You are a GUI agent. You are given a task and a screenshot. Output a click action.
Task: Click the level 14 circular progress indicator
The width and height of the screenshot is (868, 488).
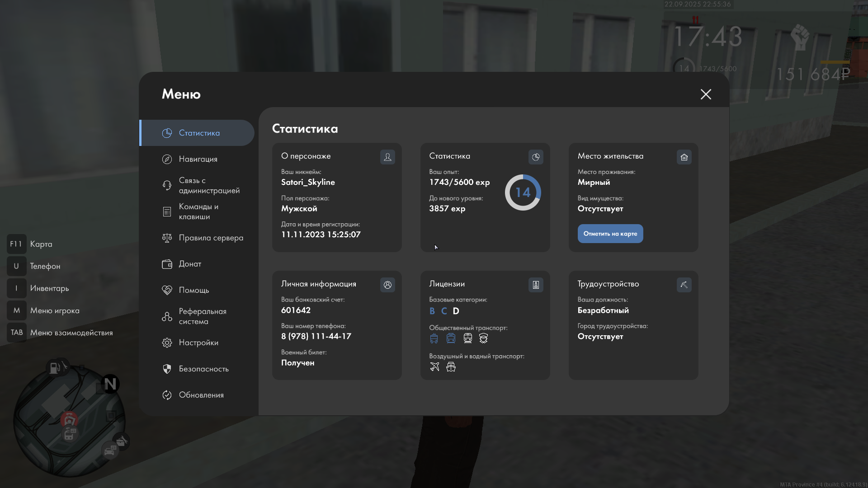coord(523,192)
